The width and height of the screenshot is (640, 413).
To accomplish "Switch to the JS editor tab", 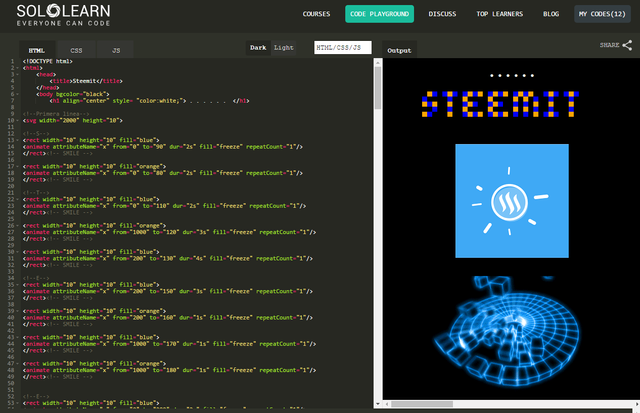I will point(116,50).
